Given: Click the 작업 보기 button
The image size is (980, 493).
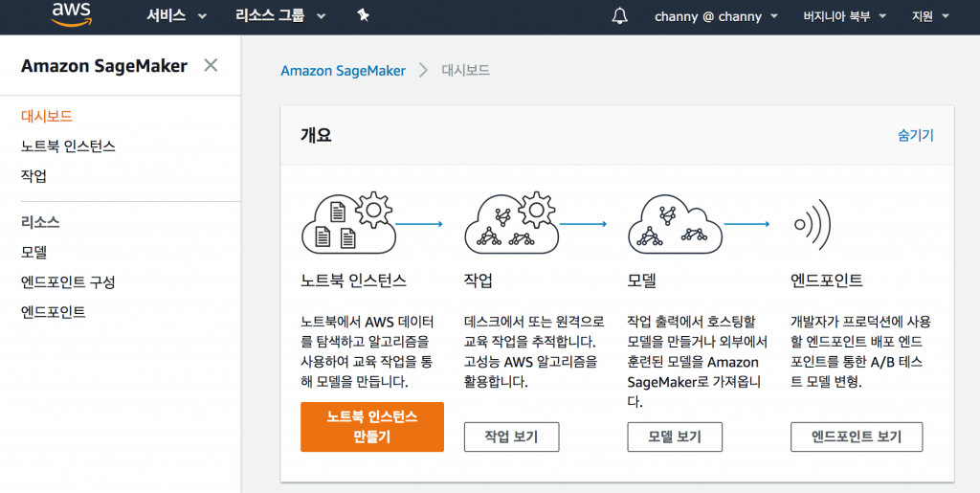Looking at the screenshot, I should coord(511,437).
